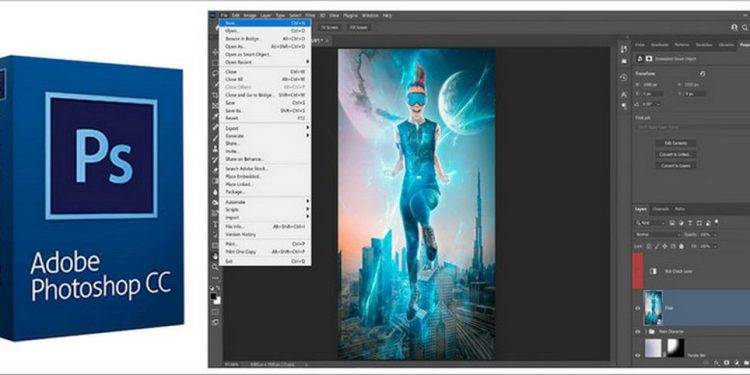Screen dimensions: 750x375
Task: Select the Horizontal Type tool
Action: pyautogui.click(x=215, y=224)
